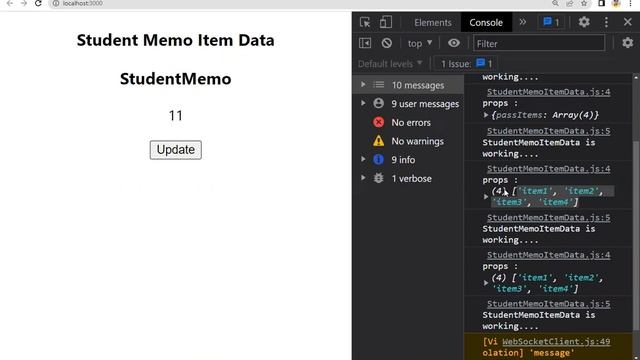Switch to the Elements tab
This screenshot has height=360, width=640.
tap(433, 22)
